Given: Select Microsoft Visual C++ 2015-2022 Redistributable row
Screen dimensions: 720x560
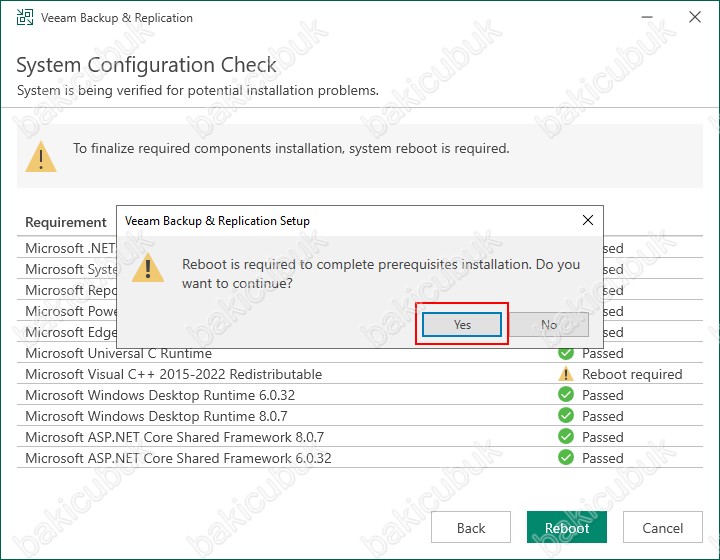Looking at the screenshot, I should click(x=360, y=374).
